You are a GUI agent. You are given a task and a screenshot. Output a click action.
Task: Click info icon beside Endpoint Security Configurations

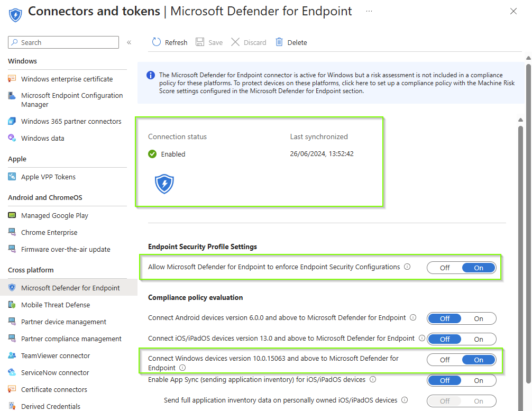[x=407, y=267]
